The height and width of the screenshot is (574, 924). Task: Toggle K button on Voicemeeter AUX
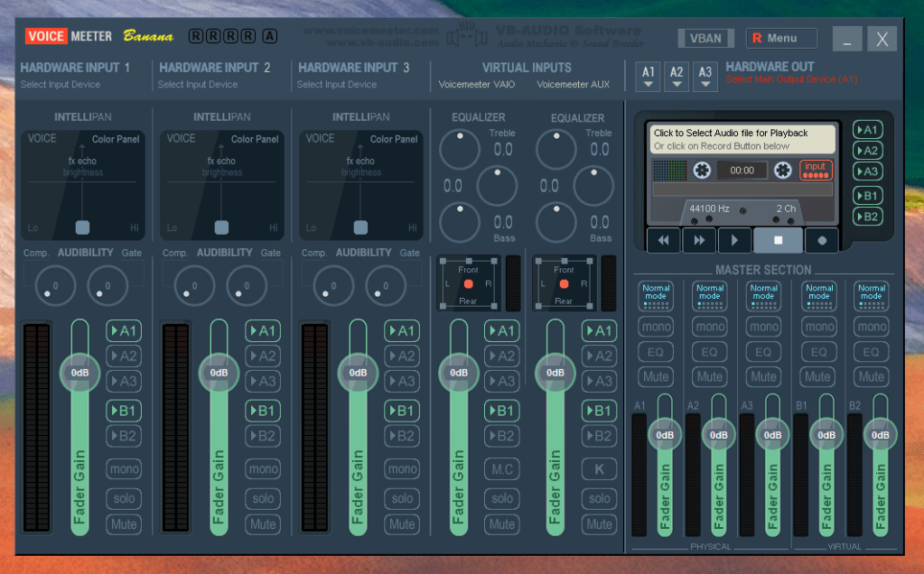[600, 469]
